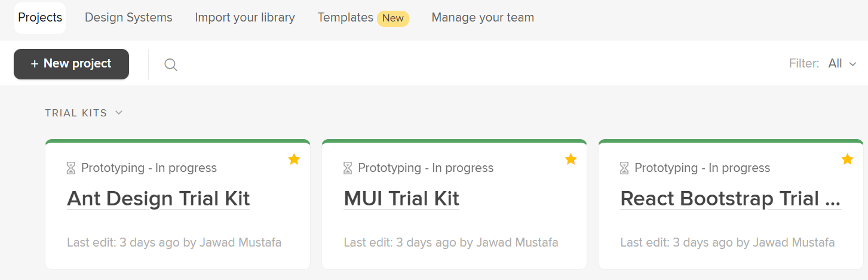Open the Templates tab
868x280 pixels.
[x=345, y=18]
